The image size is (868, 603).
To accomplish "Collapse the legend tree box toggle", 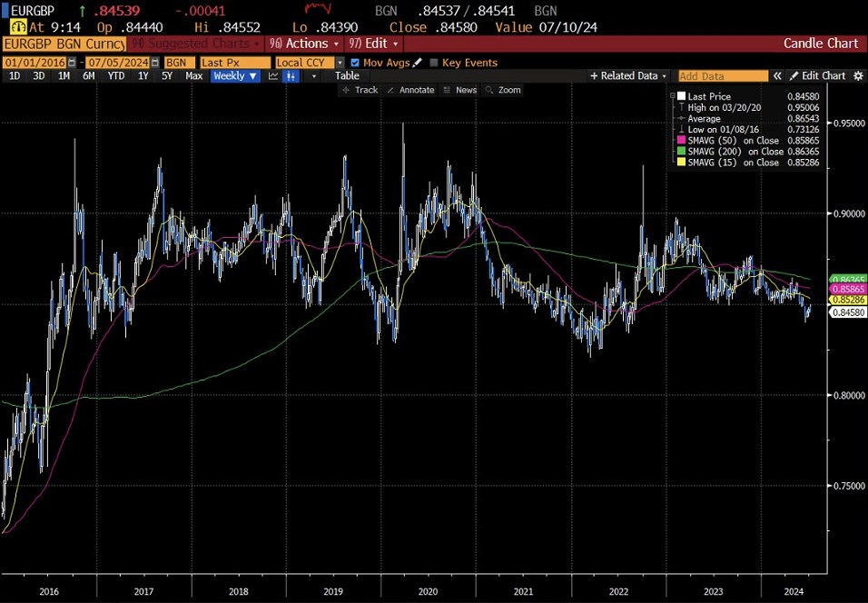I will click(673, 96).
